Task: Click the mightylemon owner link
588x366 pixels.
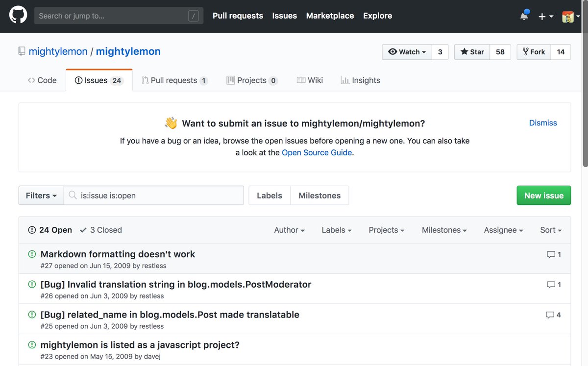Action: (x=58, y=51)
